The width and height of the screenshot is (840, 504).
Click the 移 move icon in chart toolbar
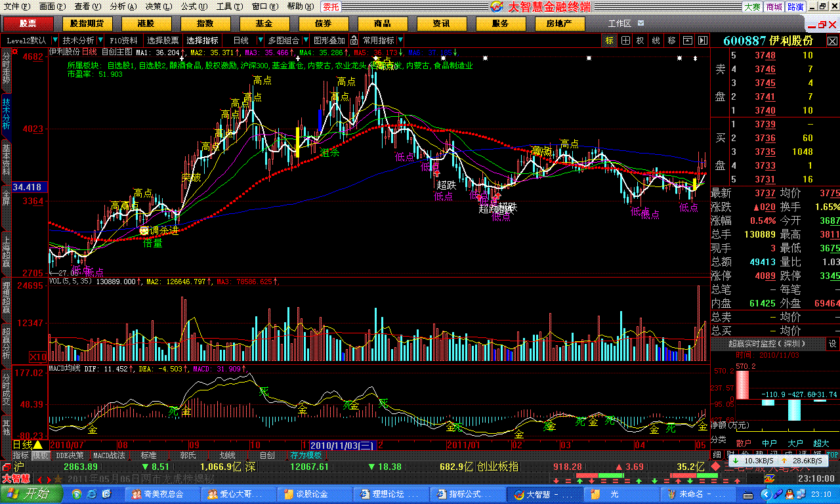coord(671,41)
